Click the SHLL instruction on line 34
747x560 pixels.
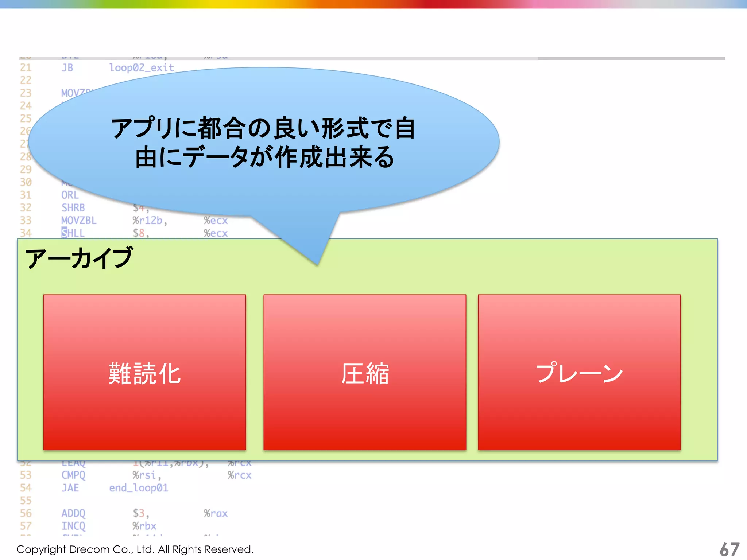click(x=73, y=233)
